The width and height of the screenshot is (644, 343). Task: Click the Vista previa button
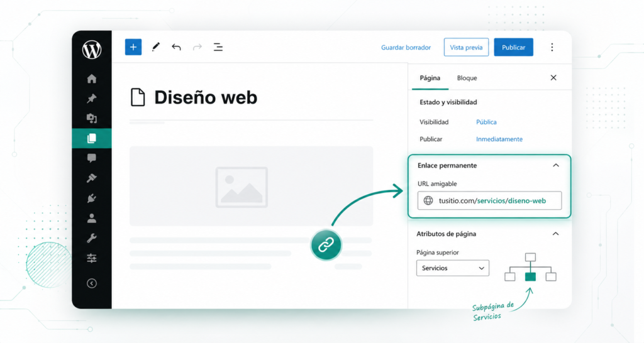point(466,47)
